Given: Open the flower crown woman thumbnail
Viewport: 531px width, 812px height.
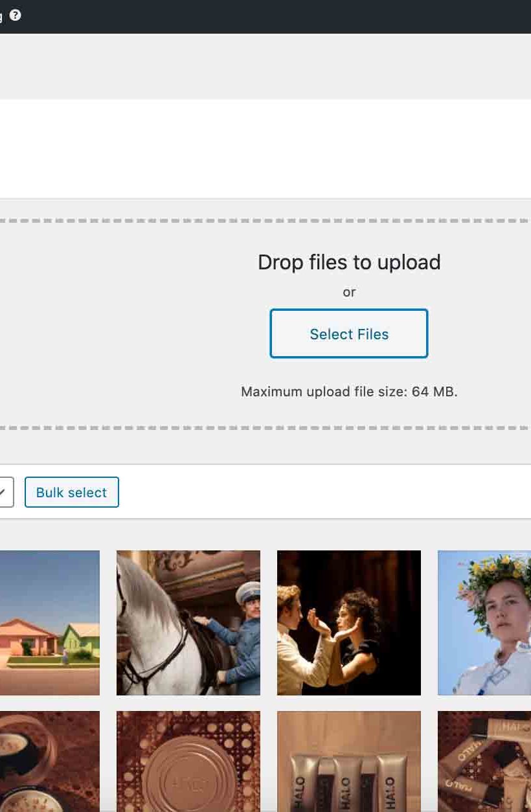Looking at the screenshot, I should pyautogui.click(x=484, y=623).
